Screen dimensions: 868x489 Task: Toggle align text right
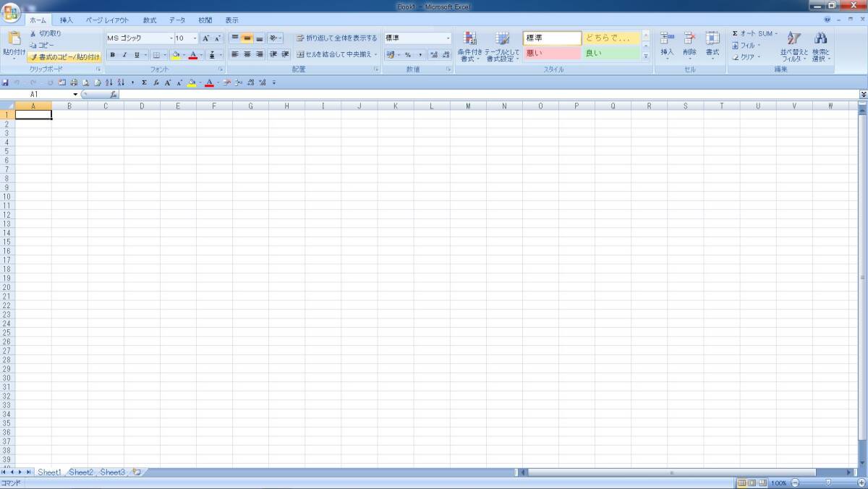(x=259, y=54)
